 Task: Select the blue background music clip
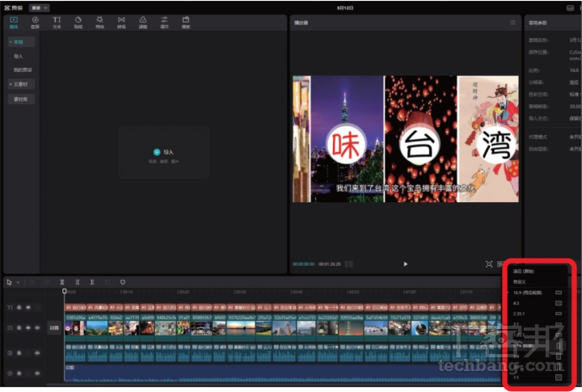[x=283, y=373]
